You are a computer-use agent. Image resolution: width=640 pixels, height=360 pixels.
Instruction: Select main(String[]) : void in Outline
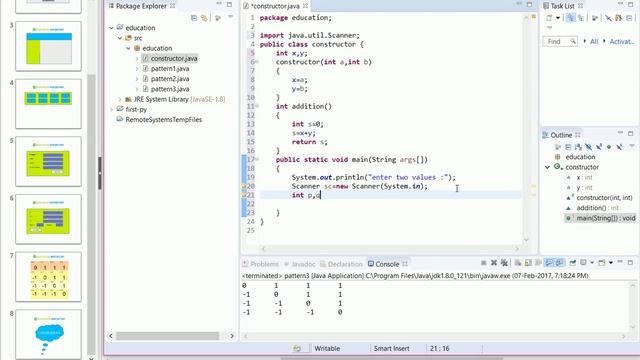(606, 218)
